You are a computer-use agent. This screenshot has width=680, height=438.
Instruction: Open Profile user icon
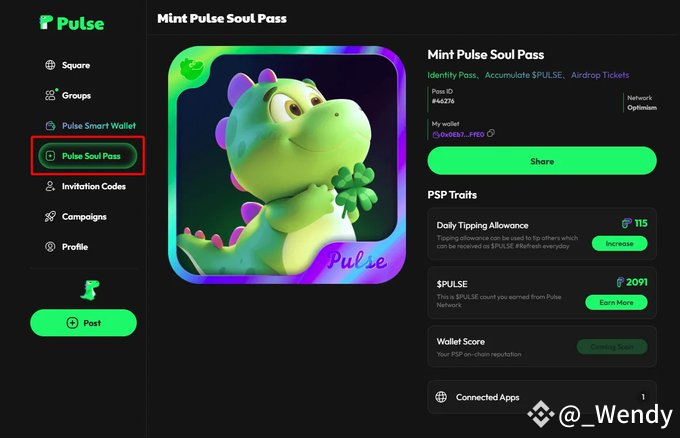[50, 247]
